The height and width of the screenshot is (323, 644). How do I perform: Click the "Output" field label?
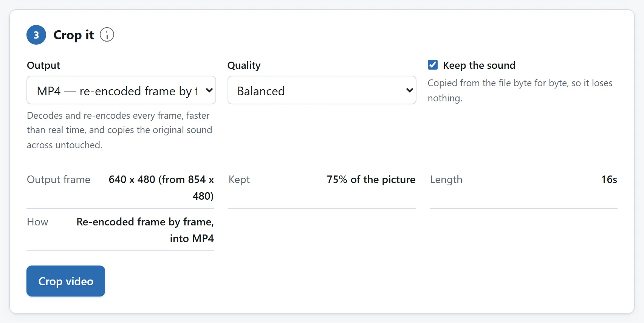(x=43, y=65)
